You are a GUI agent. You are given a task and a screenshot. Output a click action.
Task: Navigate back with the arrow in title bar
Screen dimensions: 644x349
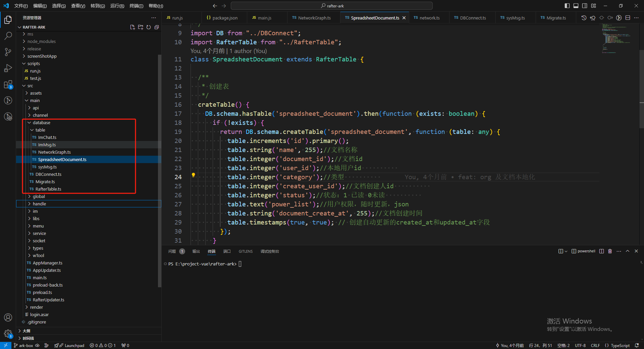(215, 6)
